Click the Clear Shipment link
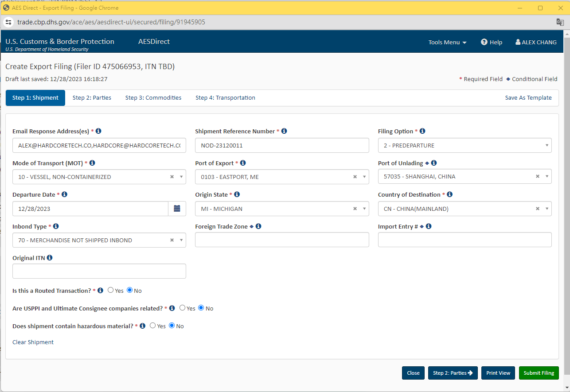The height and width of the screenshot is (392, 570). (33, 342)
